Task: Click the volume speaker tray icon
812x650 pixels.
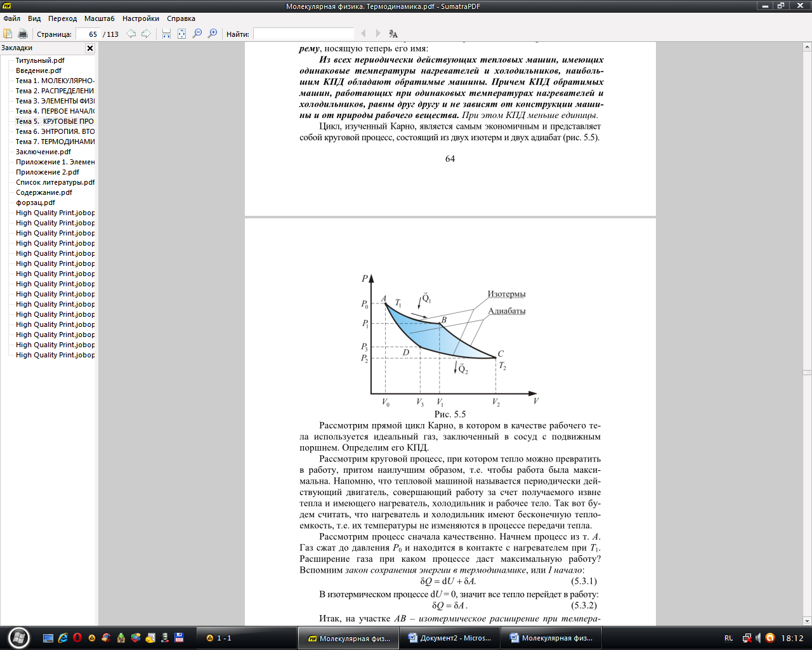Action: (758, 638)
